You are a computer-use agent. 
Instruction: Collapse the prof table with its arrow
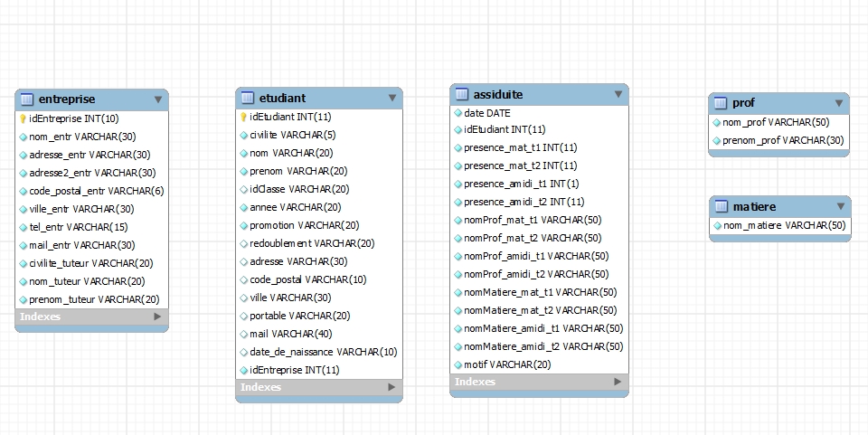click(x=839, y=103)
